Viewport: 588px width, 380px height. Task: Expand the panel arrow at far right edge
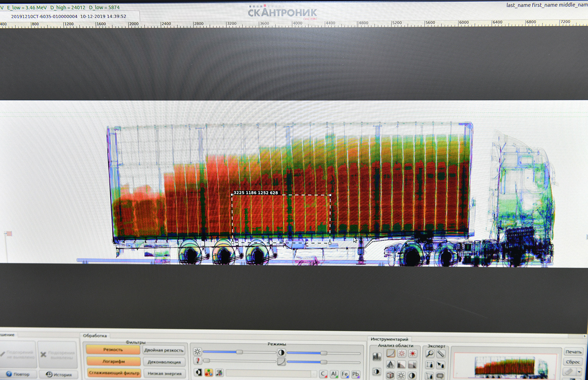click(x=585, y=336)
